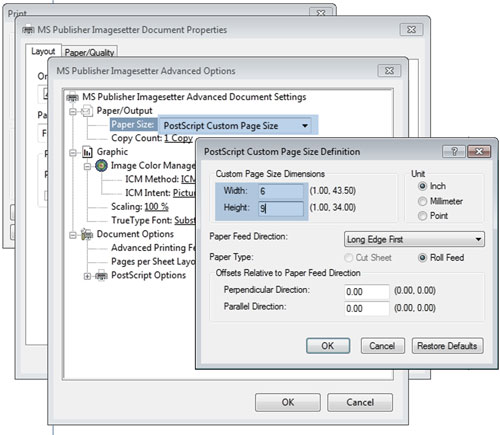
Task: Switch to the Paper/Quality tab
Action: pyautogui.click(x=89, y=52)
